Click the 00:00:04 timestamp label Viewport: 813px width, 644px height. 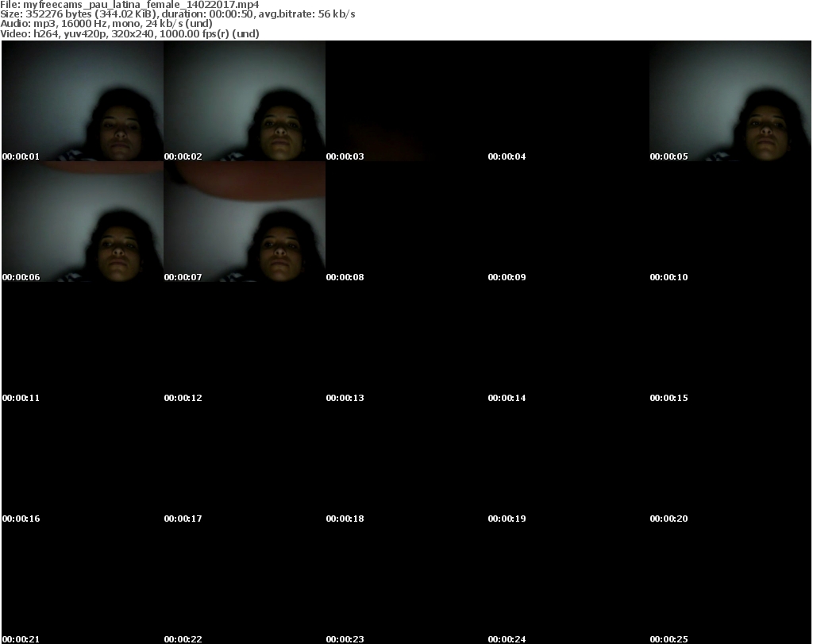coord(507,156)
